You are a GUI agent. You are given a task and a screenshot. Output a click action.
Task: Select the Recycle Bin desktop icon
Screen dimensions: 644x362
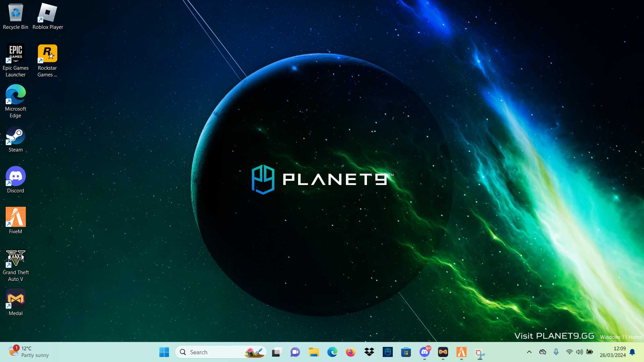click(15, 17)
